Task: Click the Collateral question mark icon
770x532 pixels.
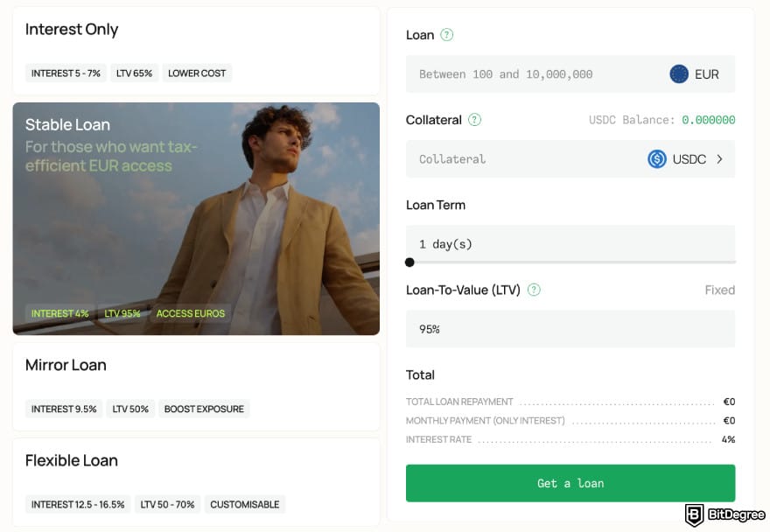Action: click(x=474, y=120)
